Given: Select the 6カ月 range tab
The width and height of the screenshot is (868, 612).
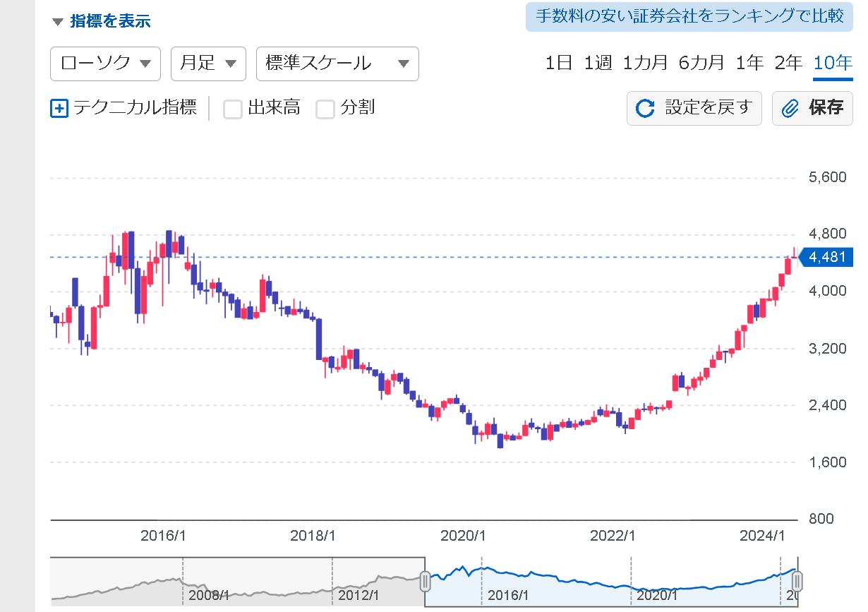Looking at the screenshot, I should pyautogui.click(x=701, y=63).
